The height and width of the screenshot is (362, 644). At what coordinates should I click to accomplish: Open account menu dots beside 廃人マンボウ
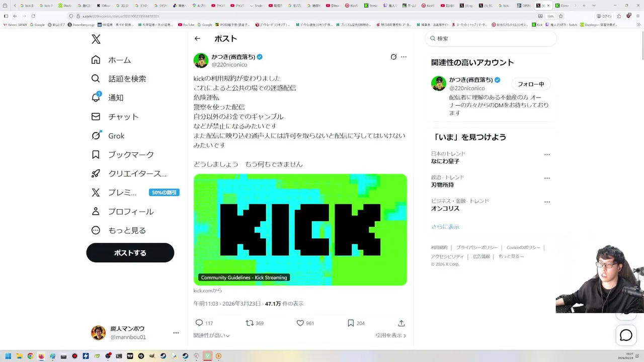tap(176, 333)
